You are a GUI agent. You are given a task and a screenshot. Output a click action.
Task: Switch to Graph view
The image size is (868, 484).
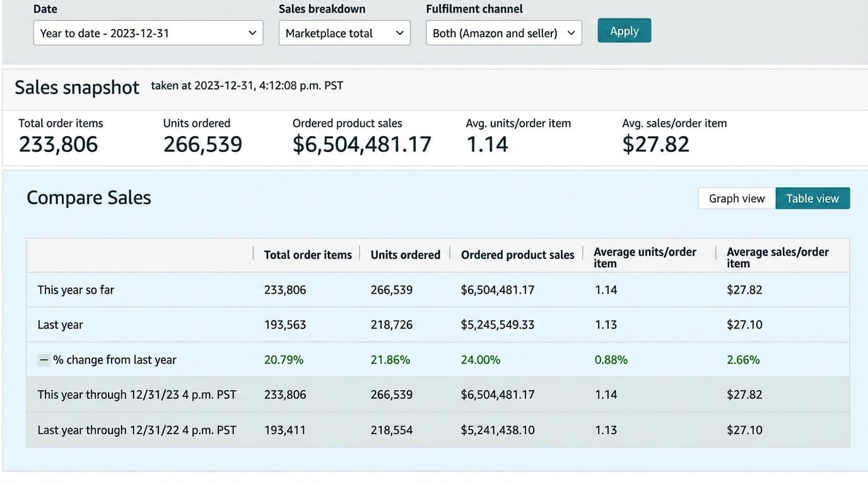click(737, 199)
